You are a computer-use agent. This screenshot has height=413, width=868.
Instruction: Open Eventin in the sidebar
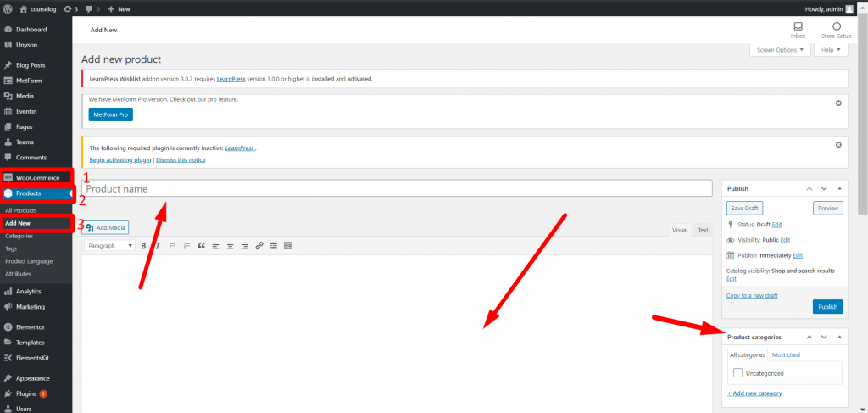click(26, 111)
